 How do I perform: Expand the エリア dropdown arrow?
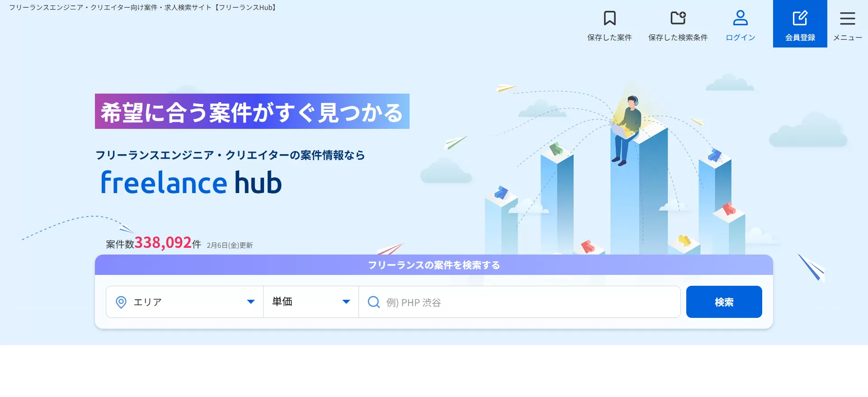point(251,302)
